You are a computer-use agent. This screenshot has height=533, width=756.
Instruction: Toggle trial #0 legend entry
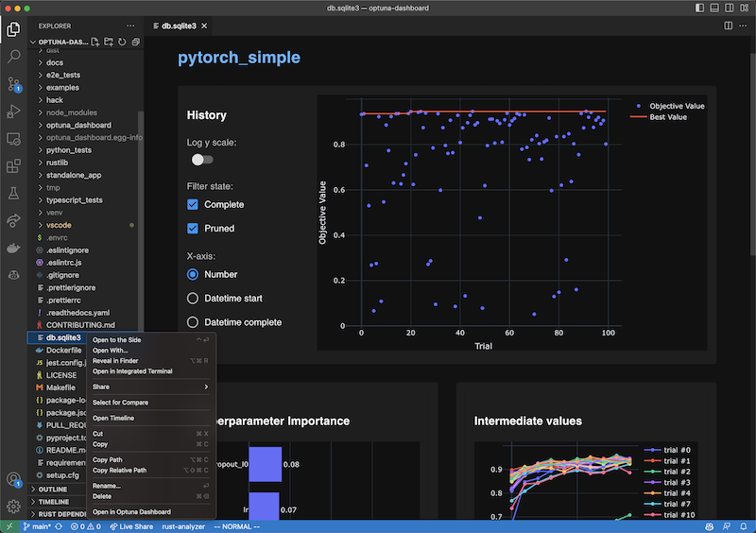[x=667, y=450]
